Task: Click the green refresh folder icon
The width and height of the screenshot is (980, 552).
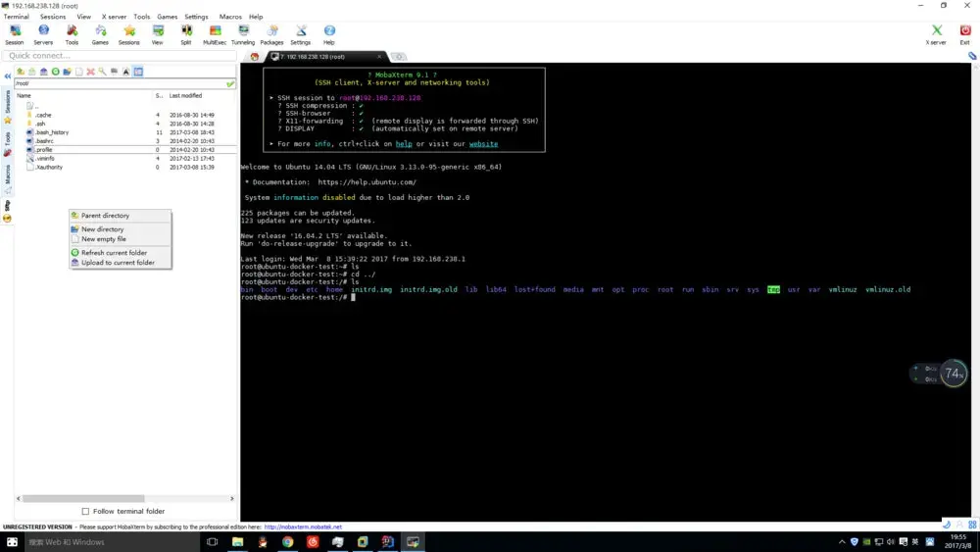Action: (55, 72)
